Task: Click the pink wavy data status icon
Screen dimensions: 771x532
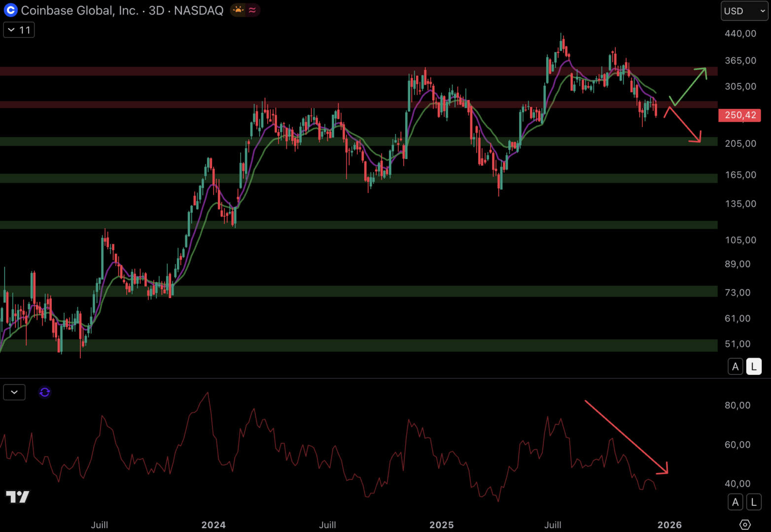Action: pos(252,10)
